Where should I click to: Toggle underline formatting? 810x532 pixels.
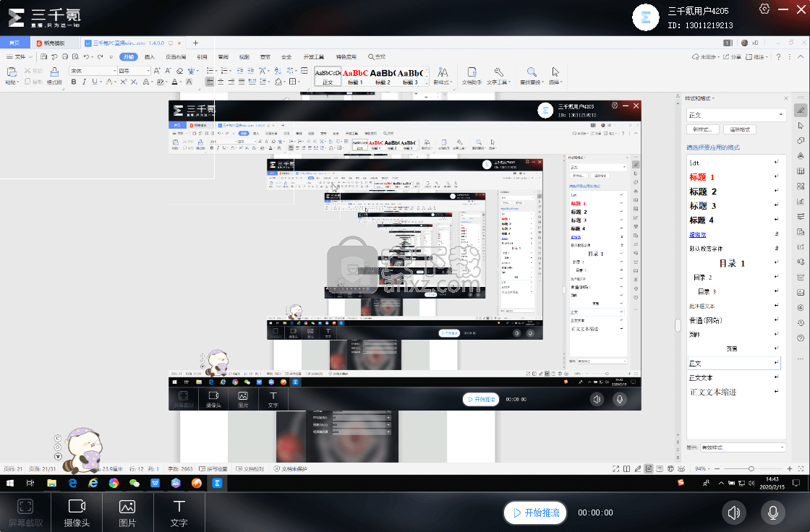pos(94,82)
